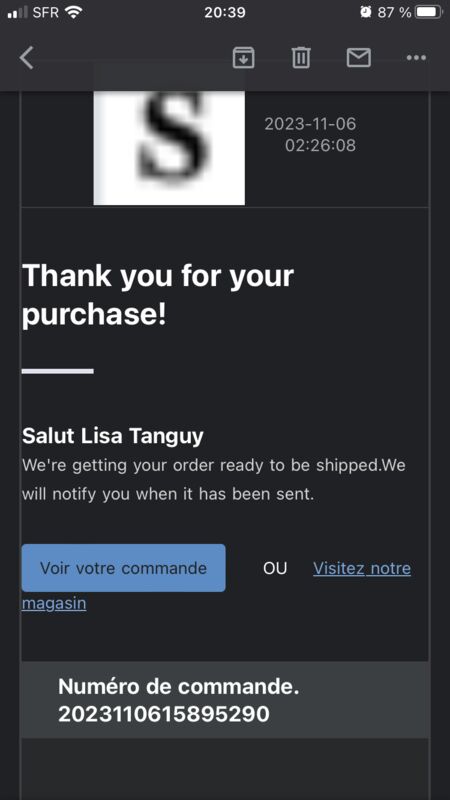The width and height of the screenshot is (450, 800).
Task: Go back using the left chevron arrow
Action: point(27,57)
